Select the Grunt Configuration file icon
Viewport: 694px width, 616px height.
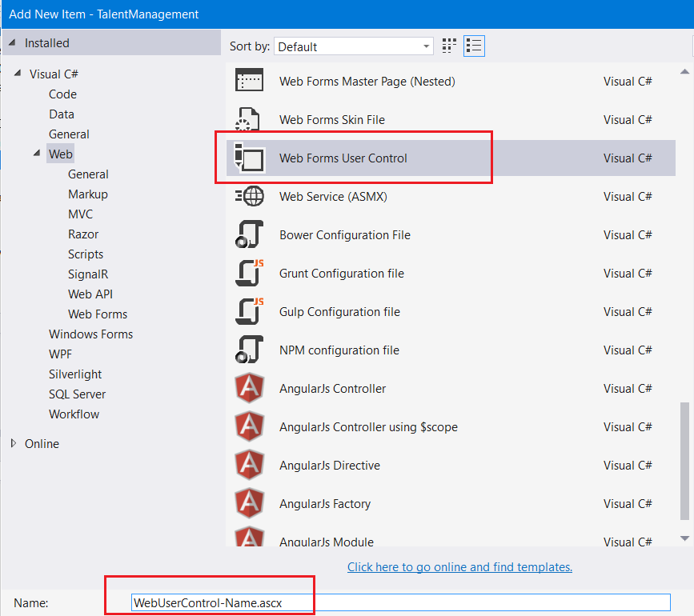249,273
